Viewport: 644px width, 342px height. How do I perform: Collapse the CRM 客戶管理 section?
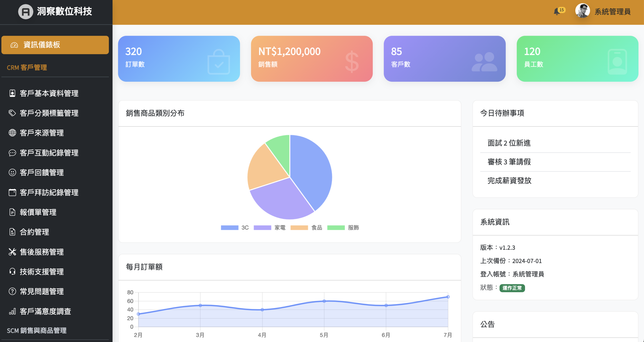coord(27,67)
